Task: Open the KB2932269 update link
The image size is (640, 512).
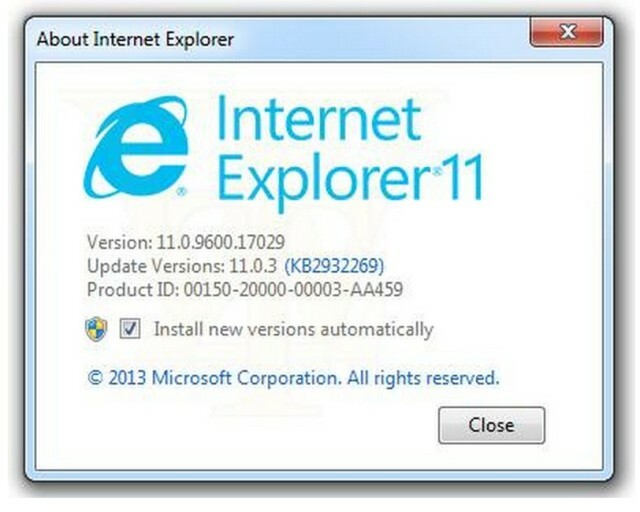Action: [334, 266]
